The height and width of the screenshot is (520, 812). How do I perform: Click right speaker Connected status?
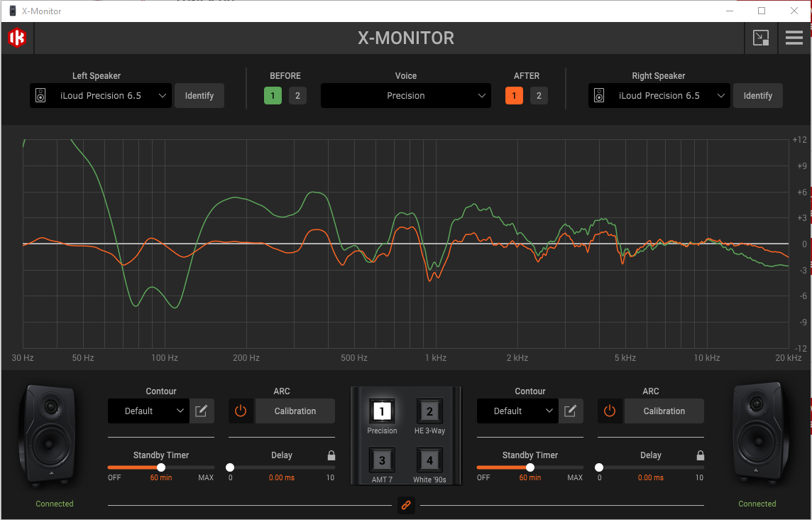757,504
